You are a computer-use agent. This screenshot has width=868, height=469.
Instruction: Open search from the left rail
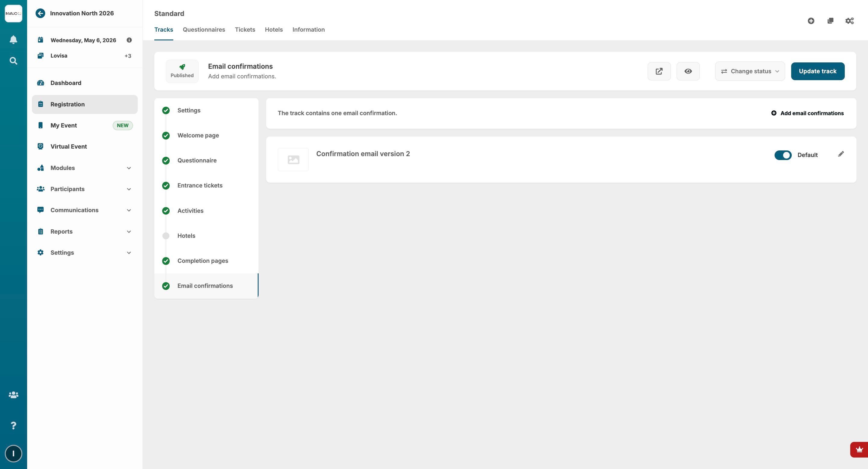13,61
